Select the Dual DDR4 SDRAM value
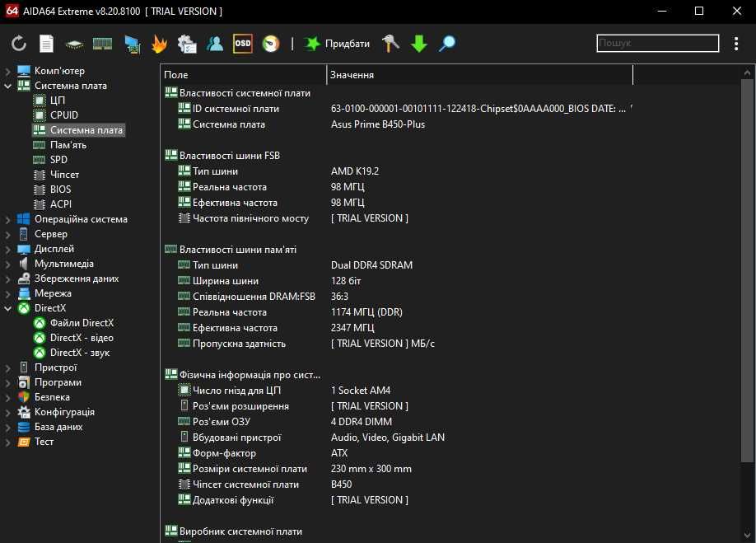The height and width of the screenshot is (543, 756). (371, 265)
